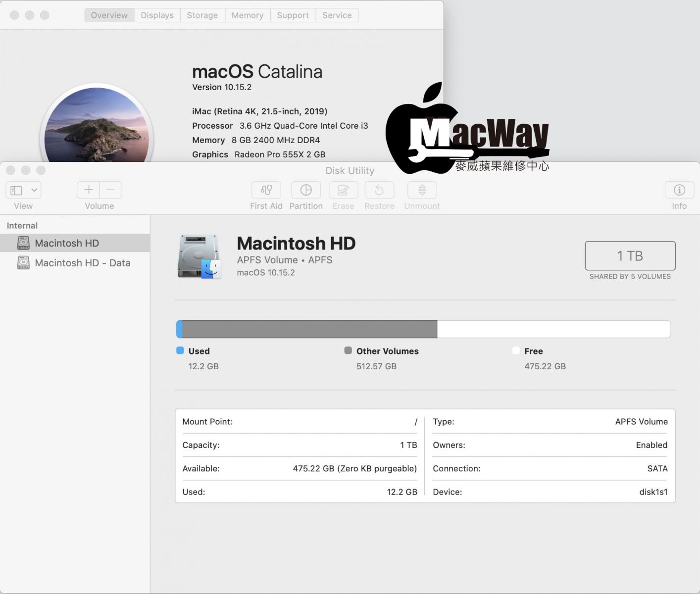Click the Used '12.2 GB' table row value
Screen dimensions: 700x594
pyautogui.click(x=402, y=492)
